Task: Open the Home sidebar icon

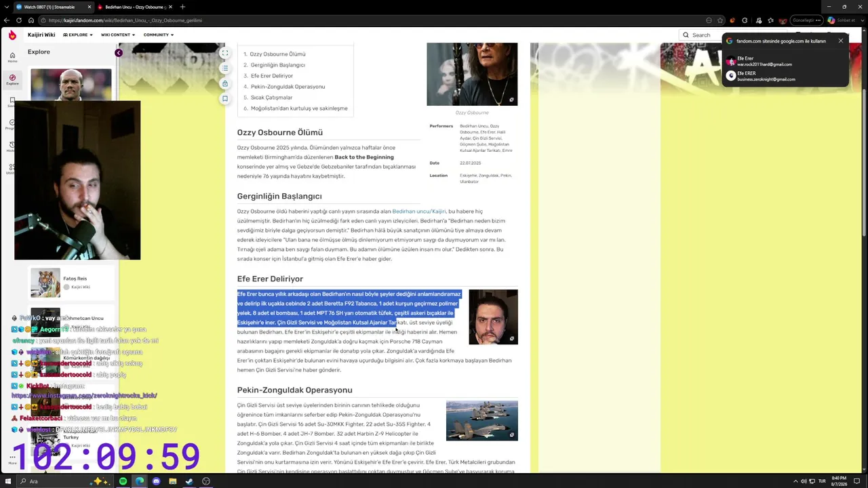Action: coord(12,57)
